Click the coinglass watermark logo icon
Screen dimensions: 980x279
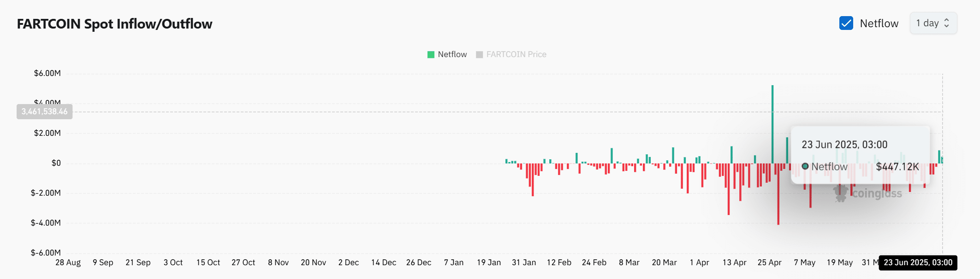pos(841,193)
